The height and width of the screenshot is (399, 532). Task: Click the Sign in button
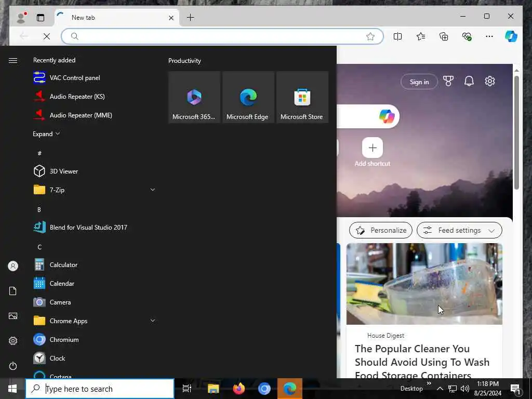[x=419, y=82]
